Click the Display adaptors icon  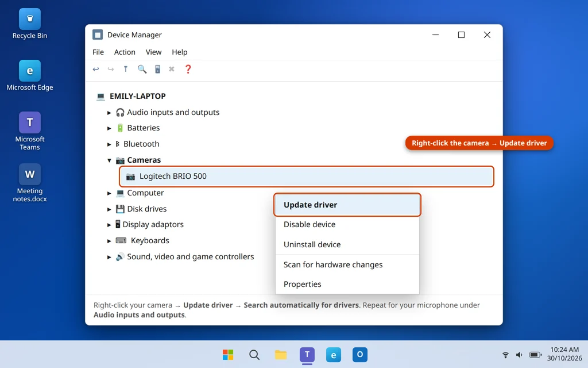pos(118,224)
